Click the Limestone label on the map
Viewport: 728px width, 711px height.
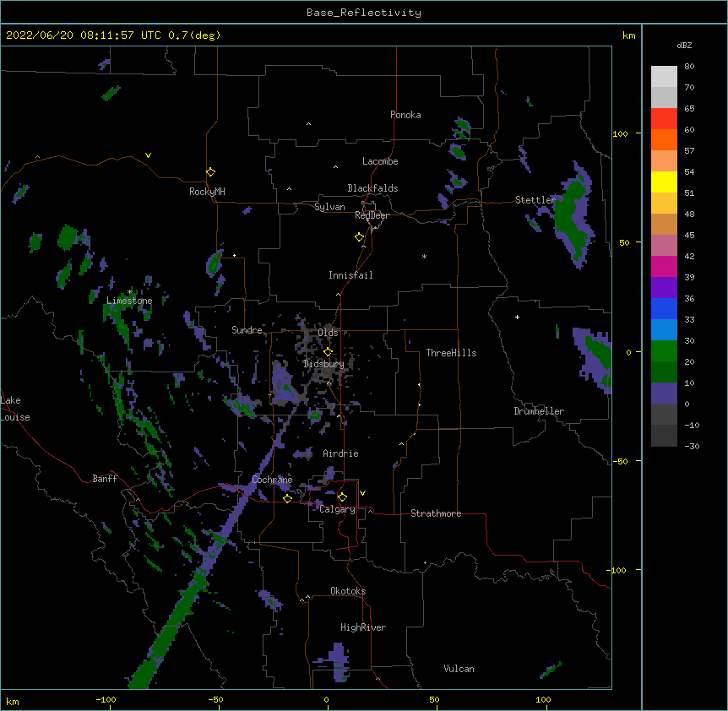129,301
